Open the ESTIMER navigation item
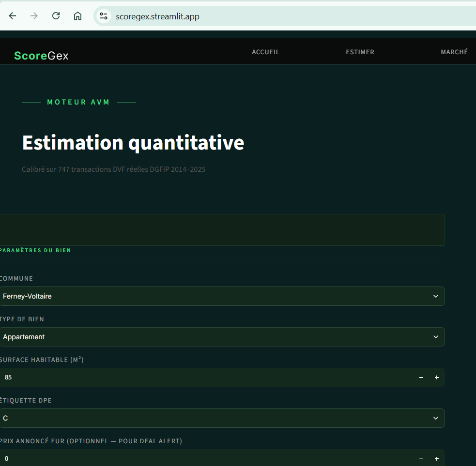The width and height of the screenshot is (476, 466). click(x=360, y=52)
